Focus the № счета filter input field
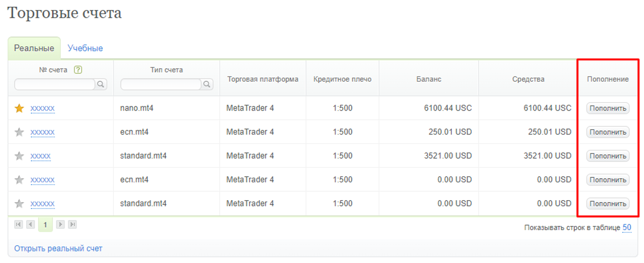This screenshot has width=644, height=263. click(x=55, y=84)
